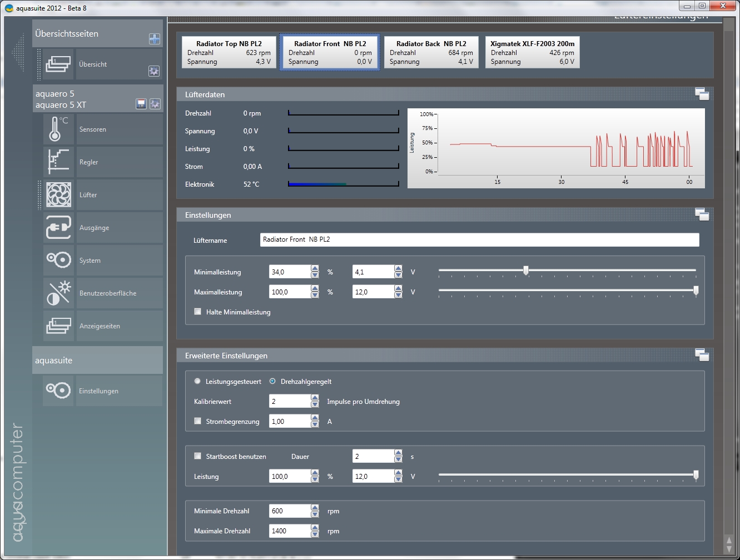Collapse the Einstellungen section panel
This screenshot has width=740, height=560.
click(x=702, y=214)
